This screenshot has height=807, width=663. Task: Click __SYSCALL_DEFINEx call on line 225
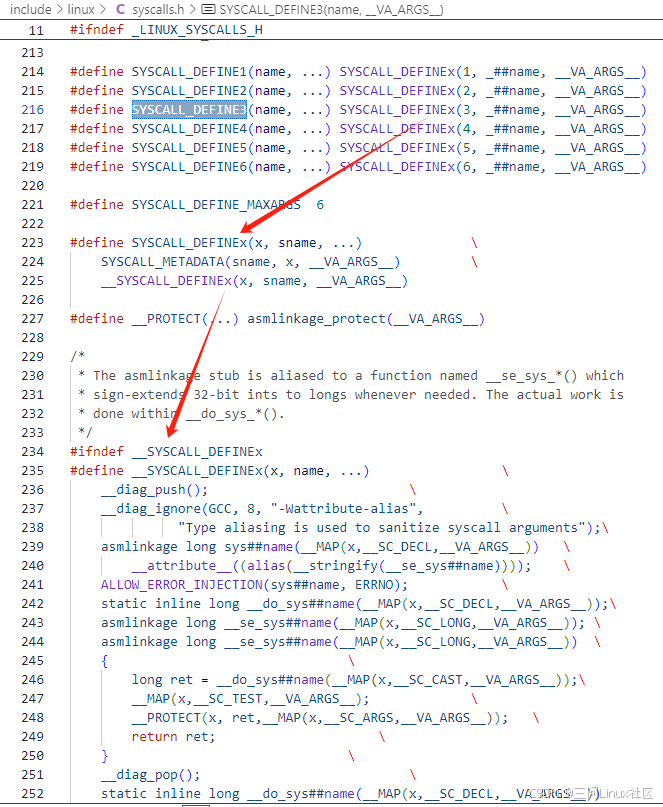pyautogui.click(x=166, y=280)
